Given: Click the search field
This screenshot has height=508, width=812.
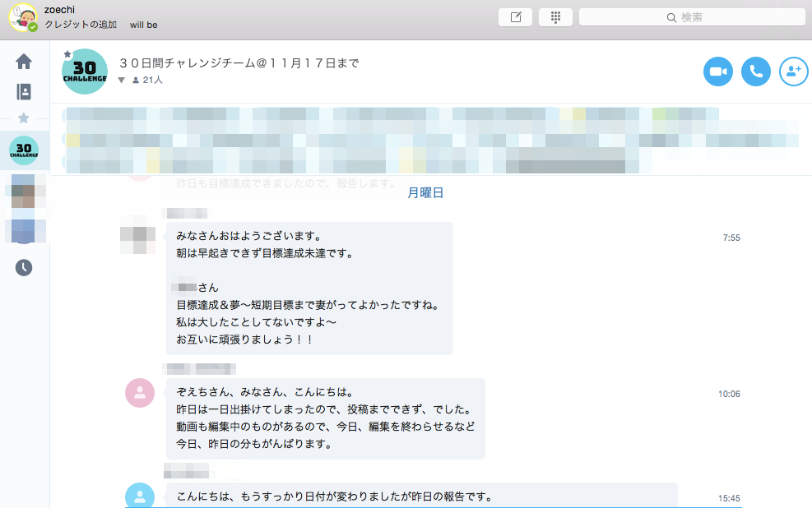Looking at the screenshot, I should coord(692,17).
